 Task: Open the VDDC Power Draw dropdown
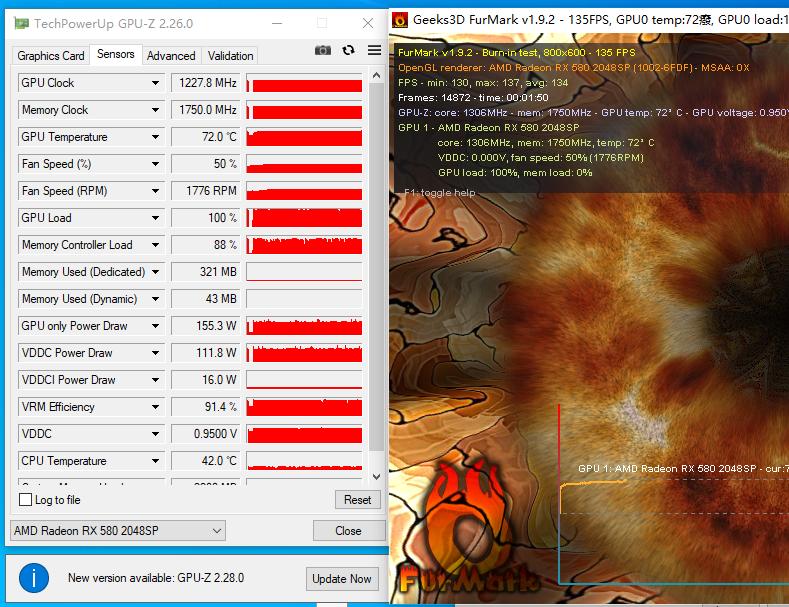[x=155, y=353]
